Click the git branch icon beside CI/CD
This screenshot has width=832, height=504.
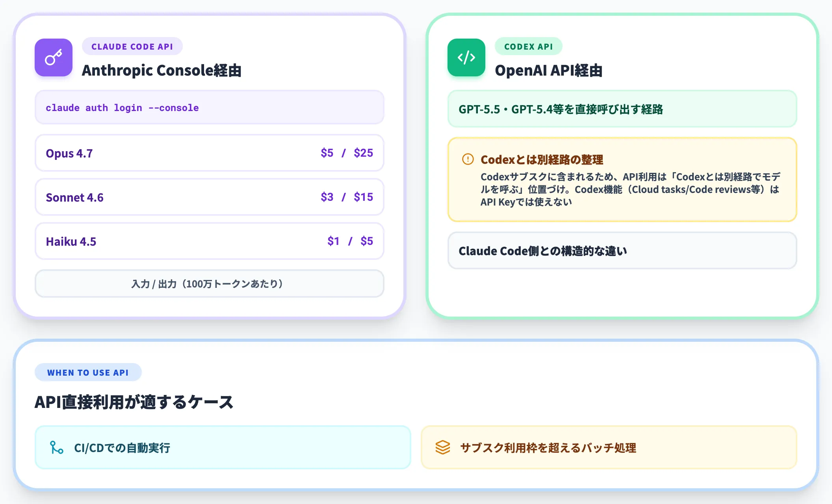pos(57,447)
